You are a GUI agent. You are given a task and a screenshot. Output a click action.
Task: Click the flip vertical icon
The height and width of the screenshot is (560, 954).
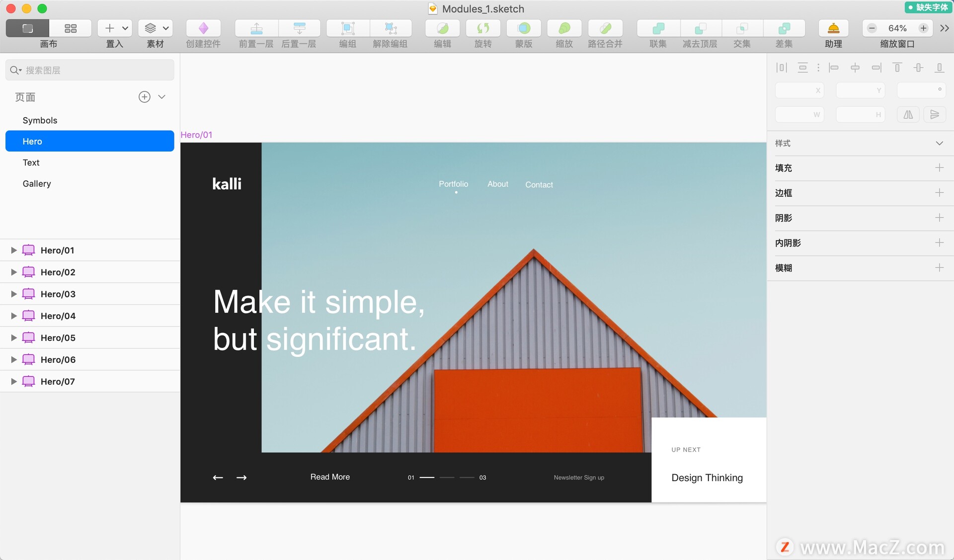click(x=935, y=115)
